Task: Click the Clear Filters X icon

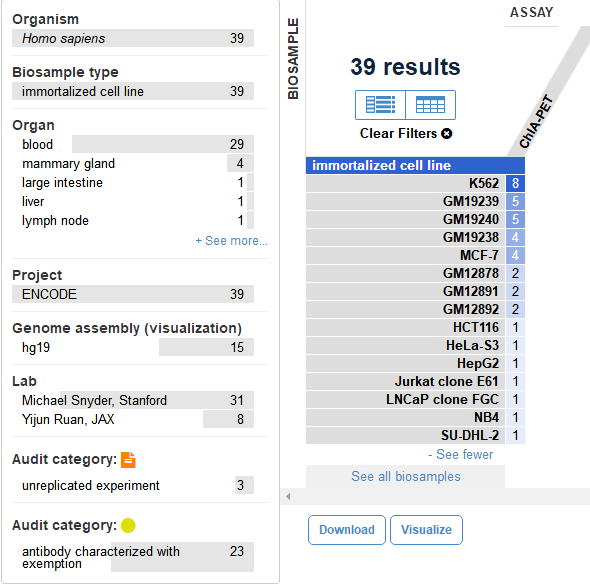Action: point(447,134)
